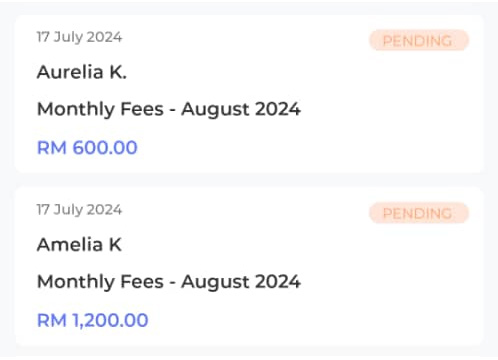This screenshot has height=360, width=498.
Task: Open Monthly Fees - August 2024 for Aurelia K.
Action: 169,109
